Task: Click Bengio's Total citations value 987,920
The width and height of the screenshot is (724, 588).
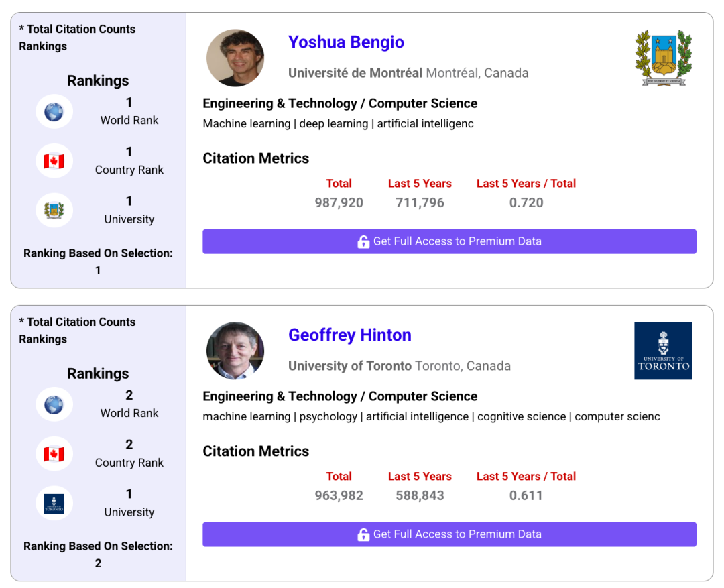Action: point(339,202)
